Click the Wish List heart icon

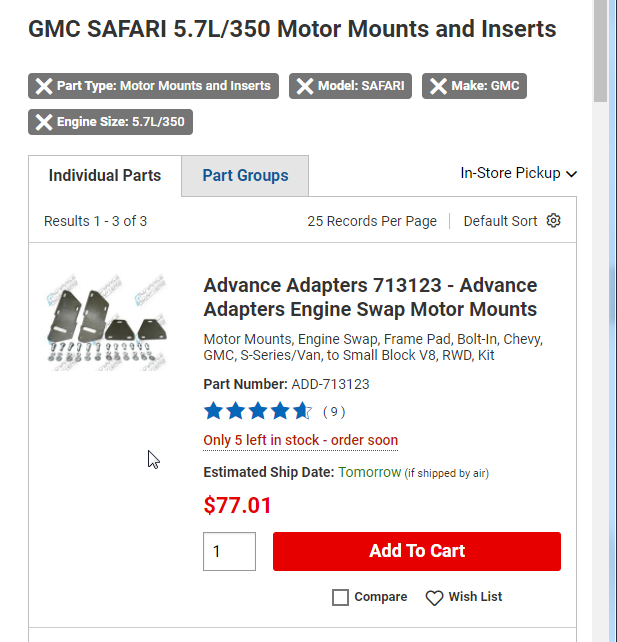[x=434, y=597]
